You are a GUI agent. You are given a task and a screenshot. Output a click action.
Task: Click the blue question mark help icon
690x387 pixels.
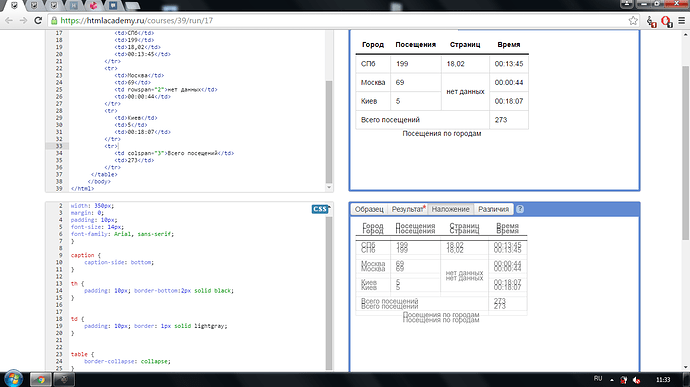tap(520, 209)
